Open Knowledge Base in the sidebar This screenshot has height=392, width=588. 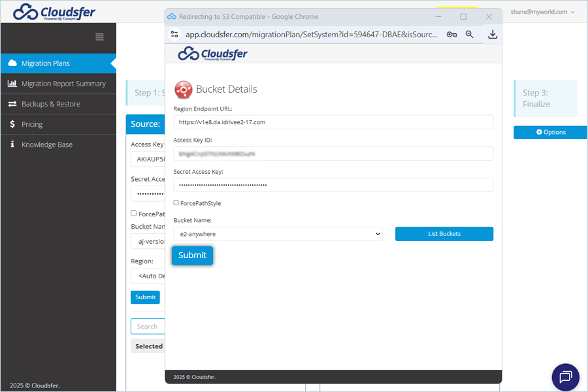[58, 144]
